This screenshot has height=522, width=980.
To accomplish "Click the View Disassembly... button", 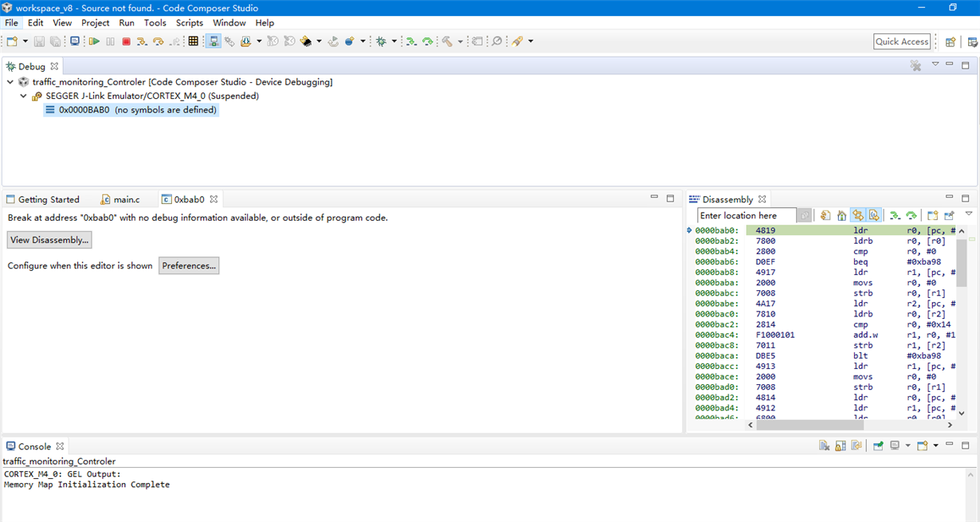I will click(49, 240).
